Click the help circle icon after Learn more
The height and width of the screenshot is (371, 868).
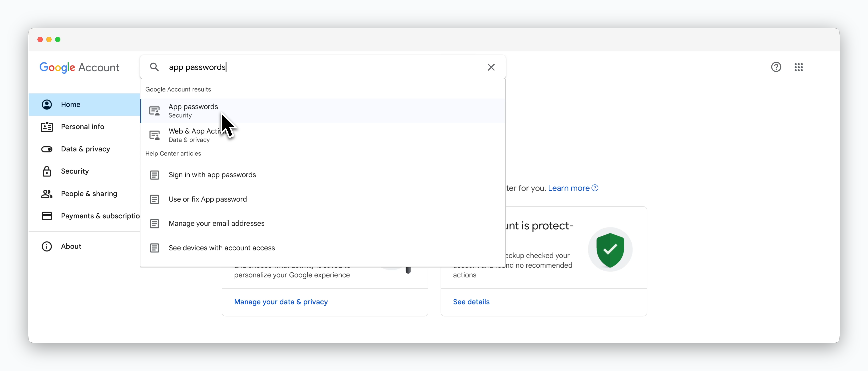(595, 188)
